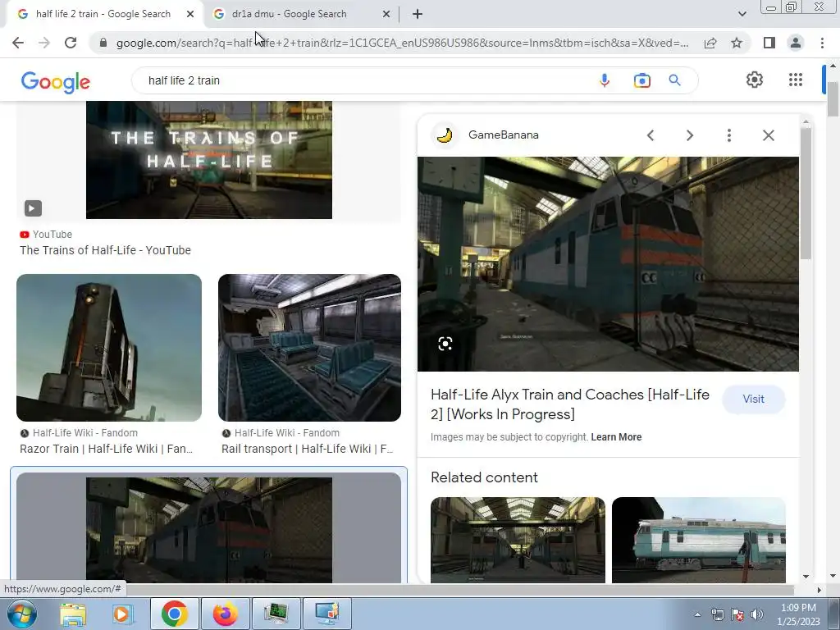Open a new browser tab
The image size is (840, 630).
(418, 14)
